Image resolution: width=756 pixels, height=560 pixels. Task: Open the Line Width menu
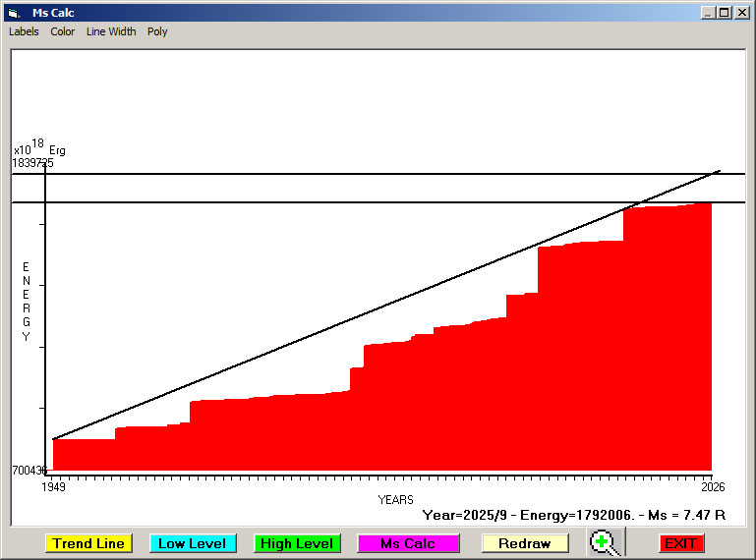pyautogui.click(x=111, y=31)
